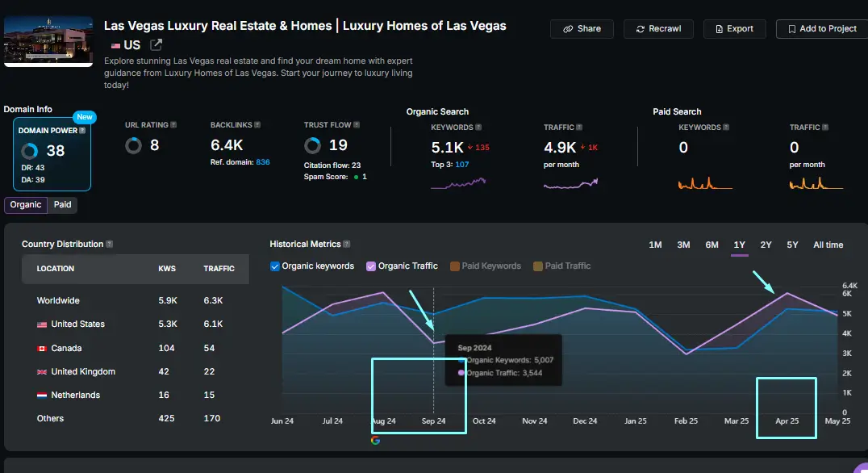Click the Domain Power card
The height and width of the screenshot is (473, 868).
click(x=52, y=154)
